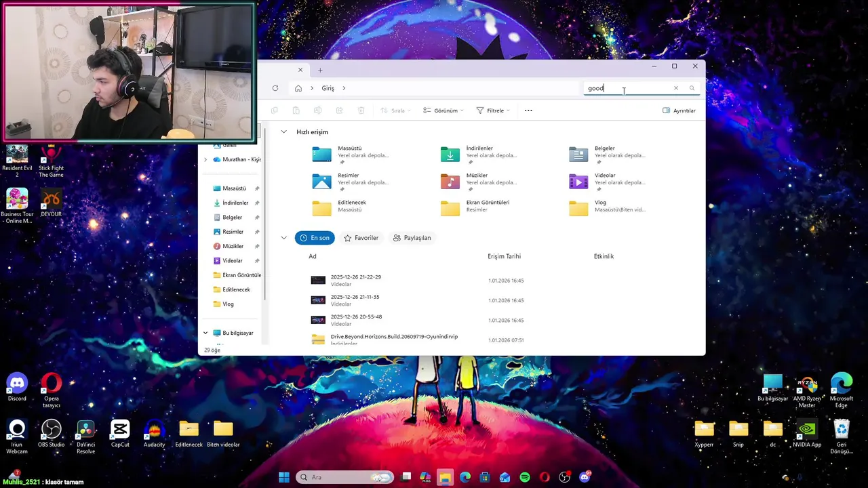868x488 pixels.
Task: Click the chevron after Giriş in the address bar
Action: (344, 88)
